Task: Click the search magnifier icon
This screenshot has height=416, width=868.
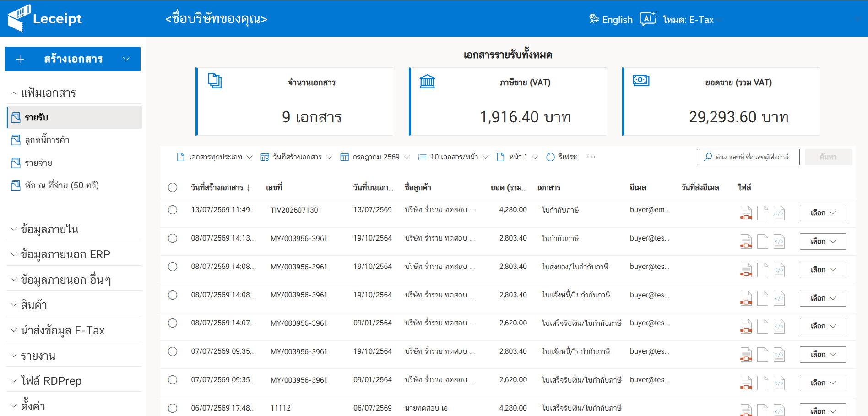Action: tap(708, 157)
